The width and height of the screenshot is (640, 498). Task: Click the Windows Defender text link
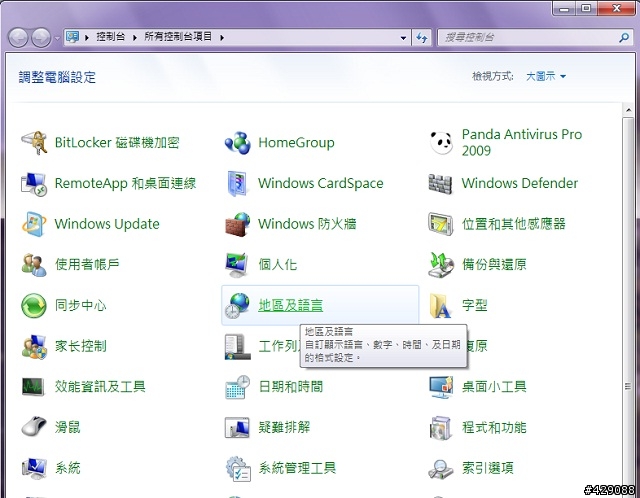coord(520,183)
